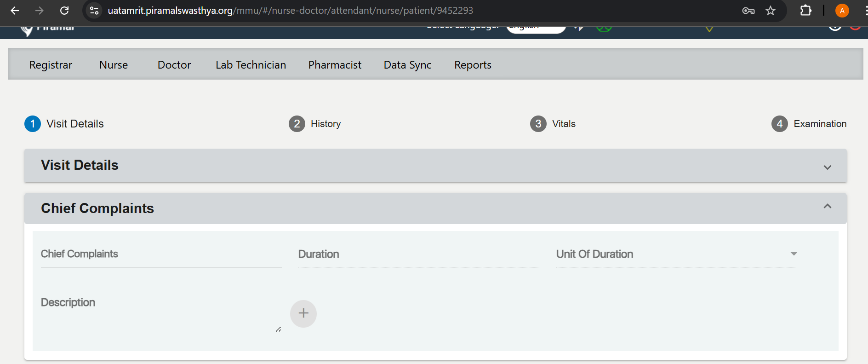
Task: Open the Registrar menu item
Action: [51, 65]
